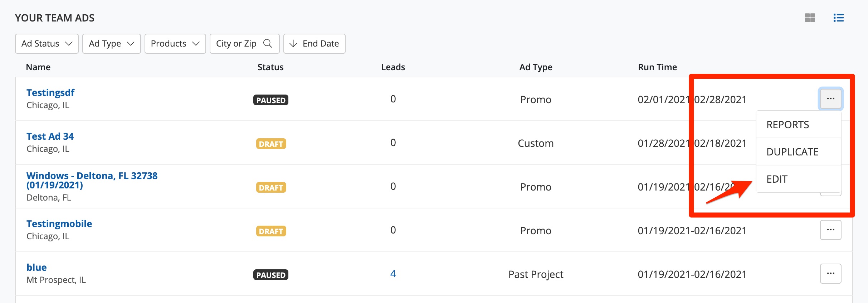
Task: Open more options for blue ad
Action: (830, 274)
